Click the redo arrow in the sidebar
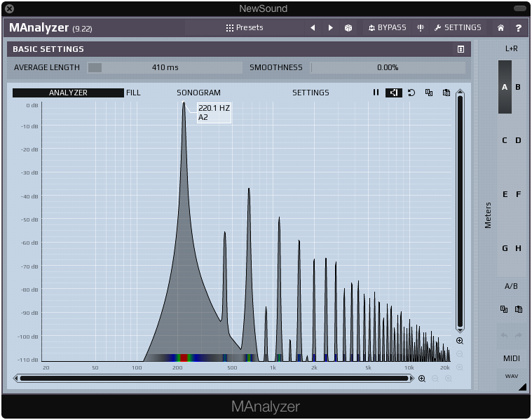 click(519, 335)
